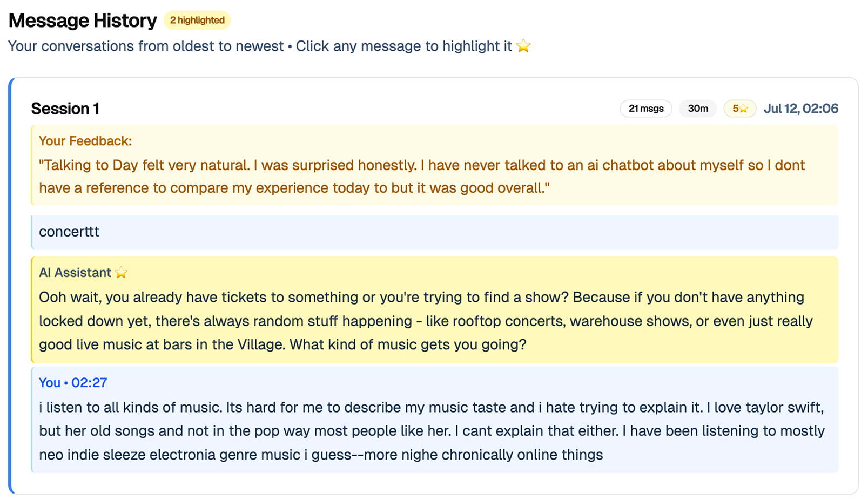The width and height of the screenshot is (868, 500).
Task: Select the Session 1 heading
Action: [65, 109]
